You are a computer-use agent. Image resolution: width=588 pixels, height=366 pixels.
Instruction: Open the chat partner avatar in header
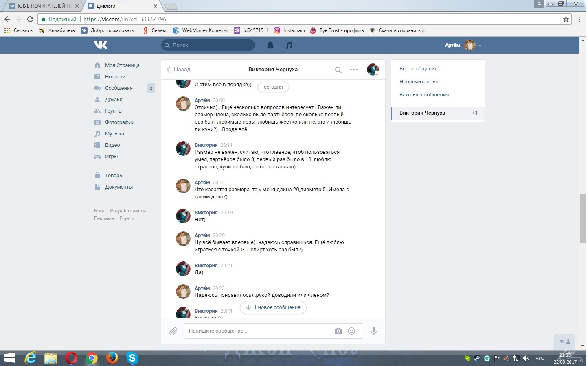pyautogui.click(x=373, y=70)
